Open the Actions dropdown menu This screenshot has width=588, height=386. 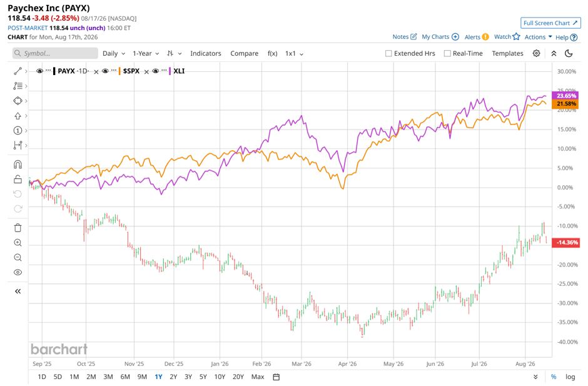(x=538, y=37)
